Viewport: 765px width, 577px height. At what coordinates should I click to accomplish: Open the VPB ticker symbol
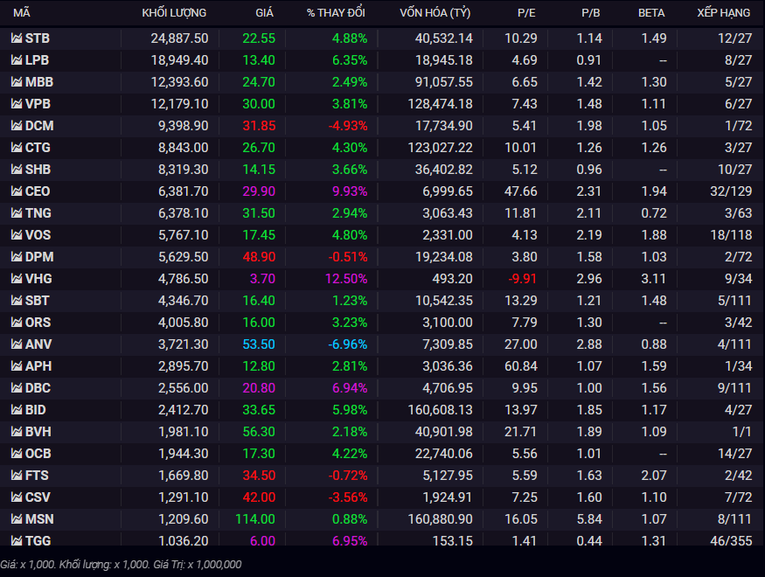pyautogui.click(x=38, y=104)
